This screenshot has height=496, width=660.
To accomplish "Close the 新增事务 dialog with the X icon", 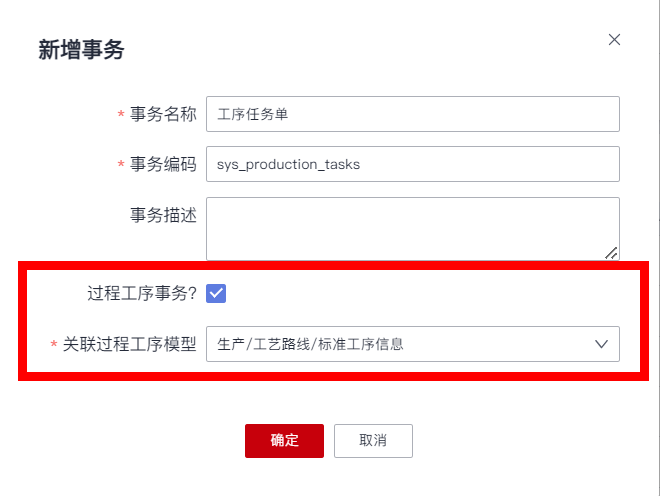I will tap(614, 40).
